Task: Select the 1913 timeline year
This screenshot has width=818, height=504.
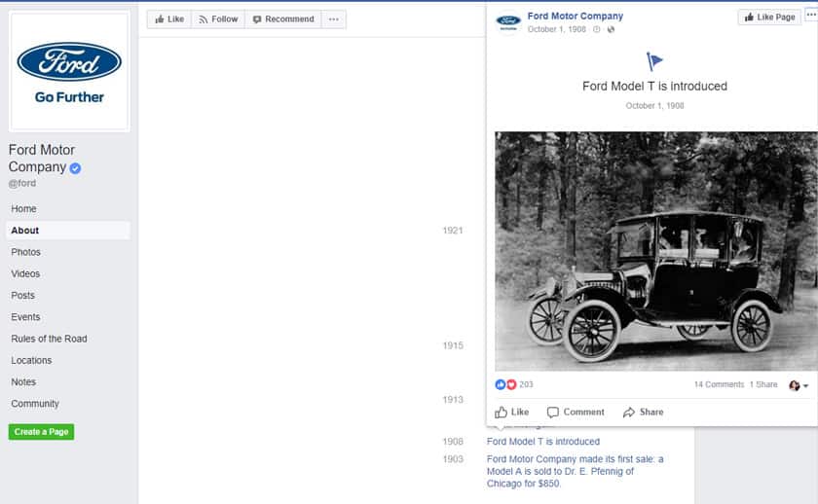Action: pos(452,400)
